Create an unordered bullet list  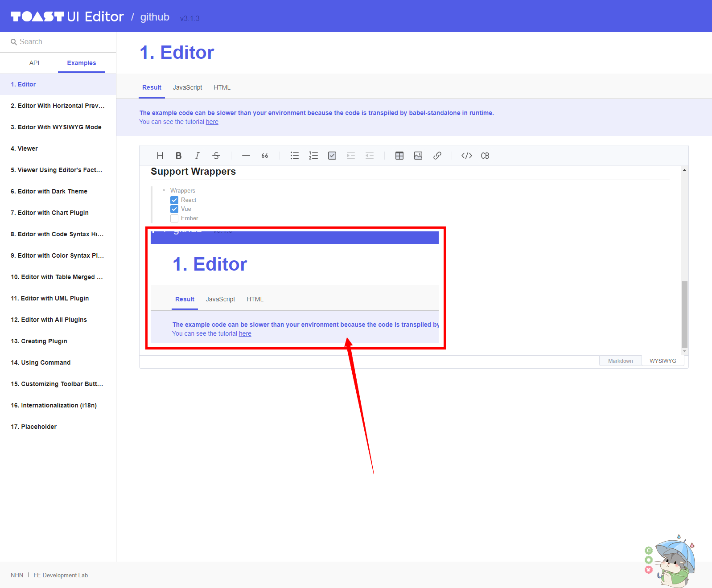[x=295, y=156]
